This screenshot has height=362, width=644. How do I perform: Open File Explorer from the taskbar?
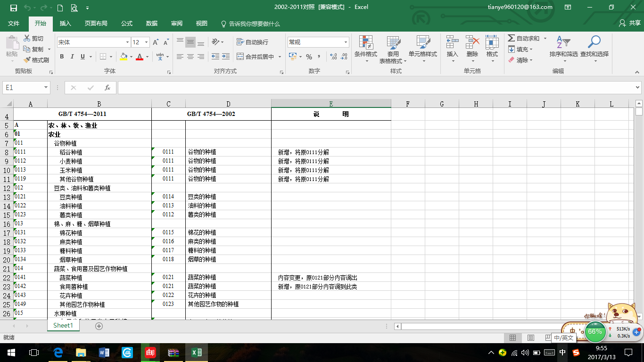coord(81,352)
